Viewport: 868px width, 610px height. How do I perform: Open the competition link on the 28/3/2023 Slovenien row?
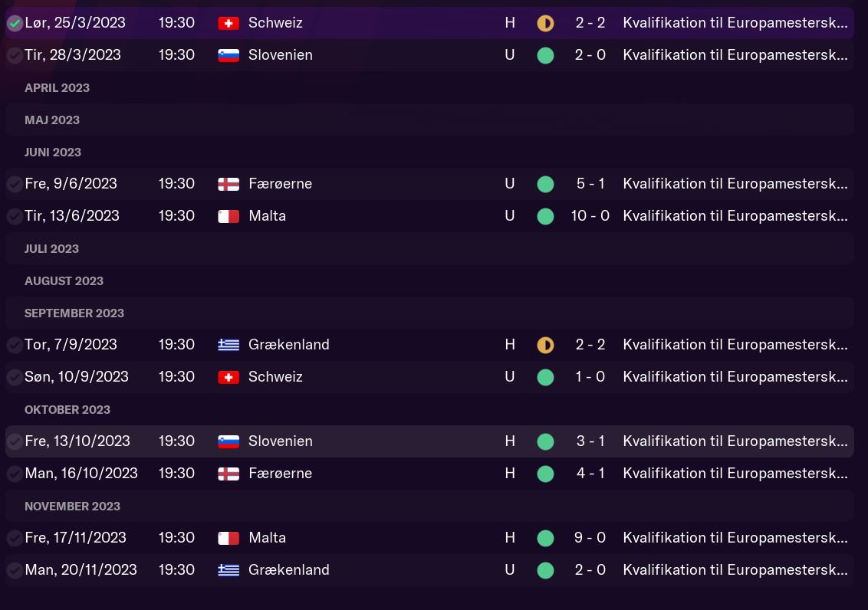point(735,55)
